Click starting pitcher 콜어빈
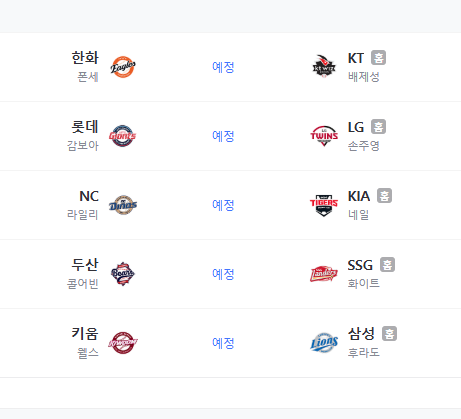The image size is (461, 419). (x=83, y=284)
